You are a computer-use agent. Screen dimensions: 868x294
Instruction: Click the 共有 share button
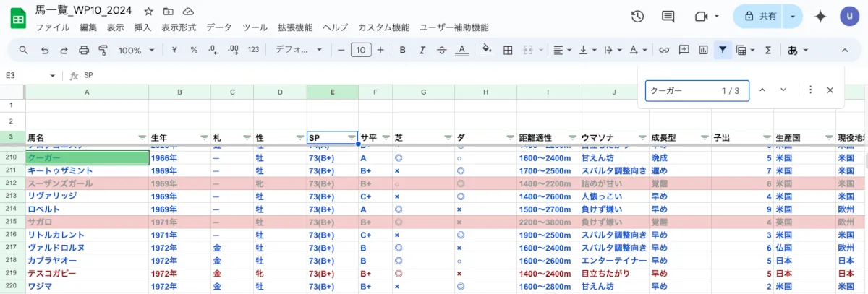[x=759, y=17]
